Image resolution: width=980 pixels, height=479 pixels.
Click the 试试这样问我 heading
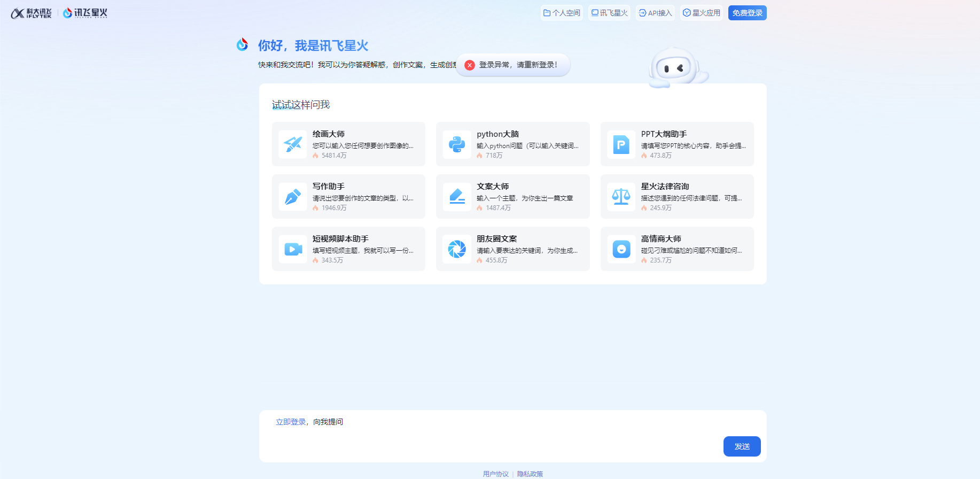(301, 105)
